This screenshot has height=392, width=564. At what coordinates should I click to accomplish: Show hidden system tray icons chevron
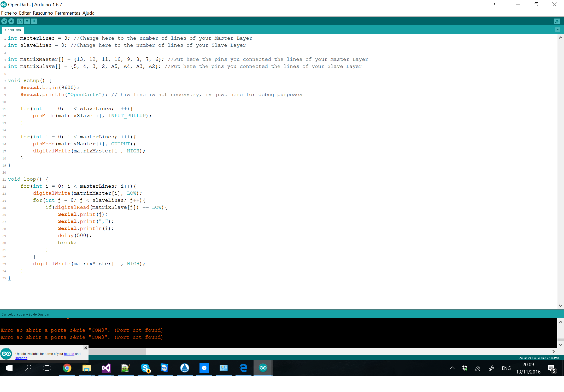[452, 368]
